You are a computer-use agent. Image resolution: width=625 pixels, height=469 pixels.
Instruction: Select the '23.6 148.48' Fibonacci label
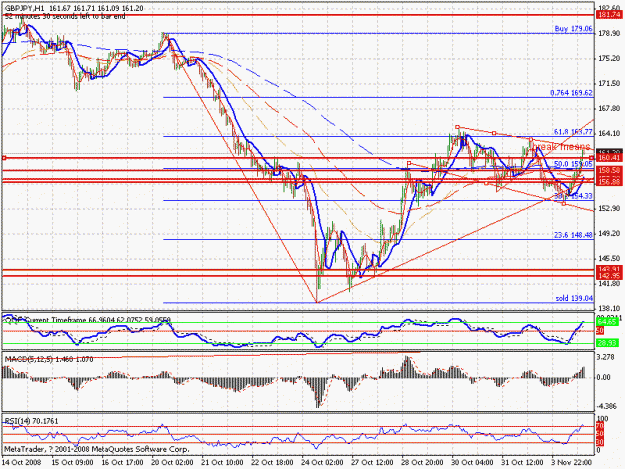(573, 235)
